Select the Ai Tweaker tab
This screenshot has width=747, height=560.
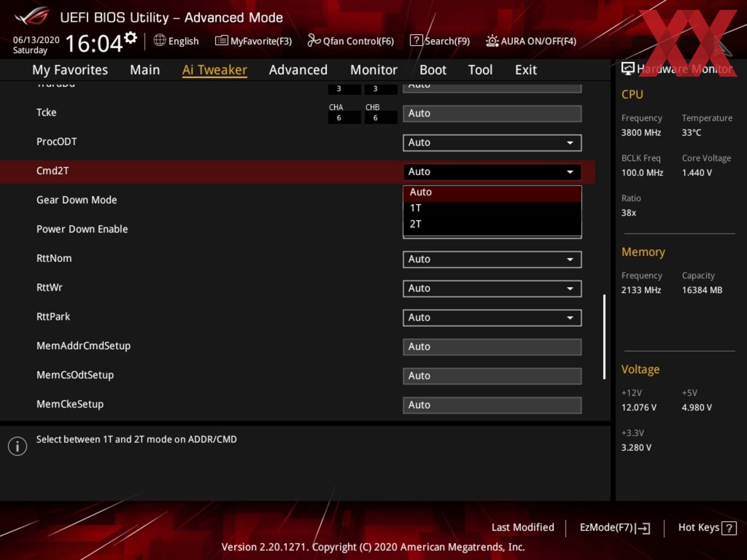coord(215,70)
